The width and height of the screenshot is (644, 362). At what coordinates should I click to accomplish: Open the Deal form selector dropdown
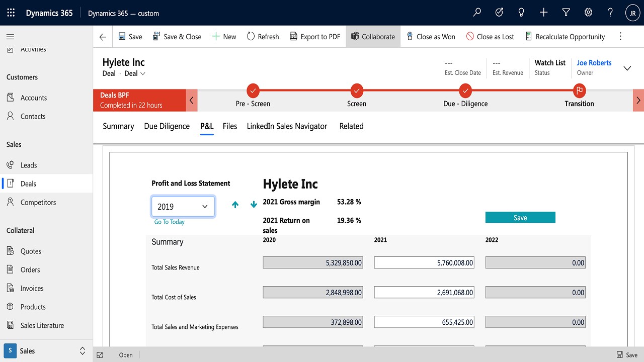coord(135,73)
